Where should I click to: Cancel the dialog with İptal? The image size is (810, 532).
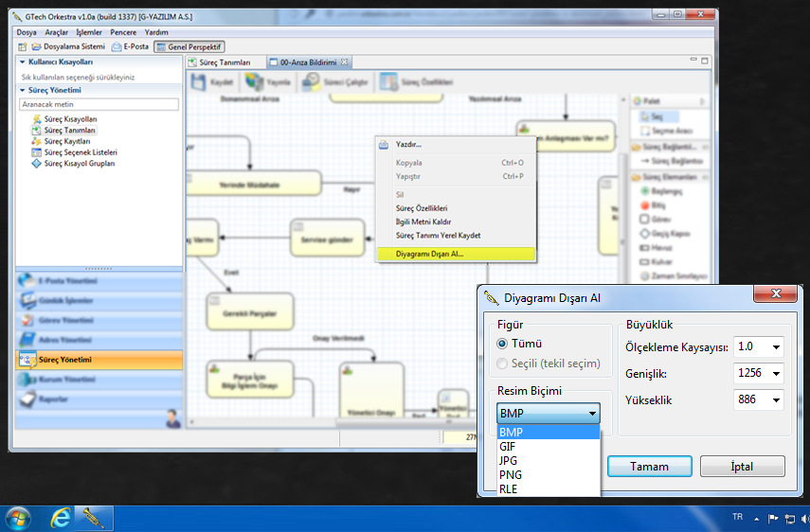742,467
